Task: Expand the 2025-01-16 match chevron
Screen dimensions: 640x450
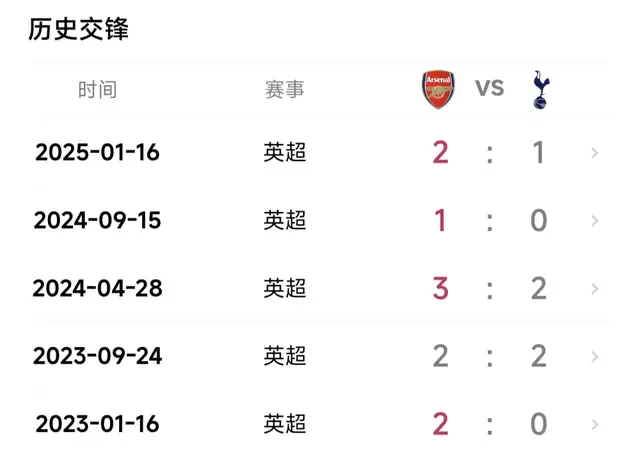Action: 596,153
